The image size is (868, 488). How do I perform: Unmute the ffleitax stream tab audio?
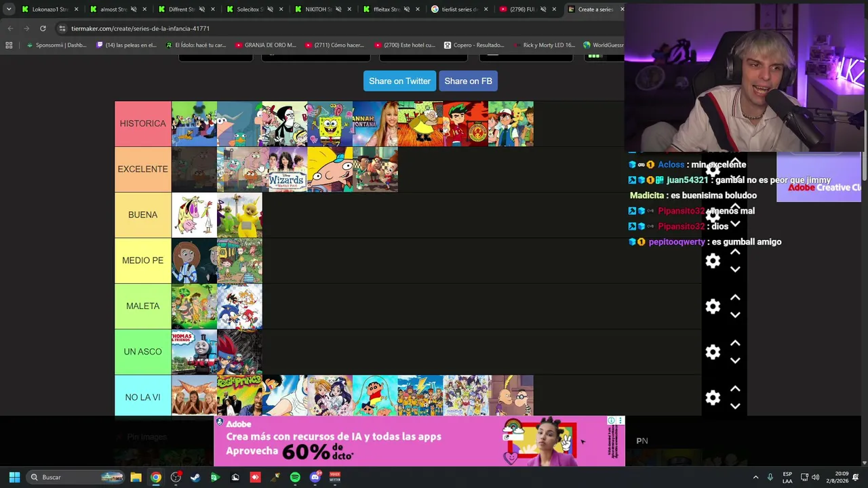click(x=406, y=9)
